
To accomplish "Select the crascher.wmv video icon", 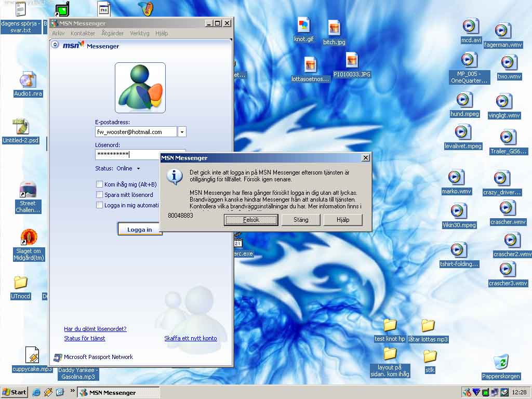I will [508, 208].
